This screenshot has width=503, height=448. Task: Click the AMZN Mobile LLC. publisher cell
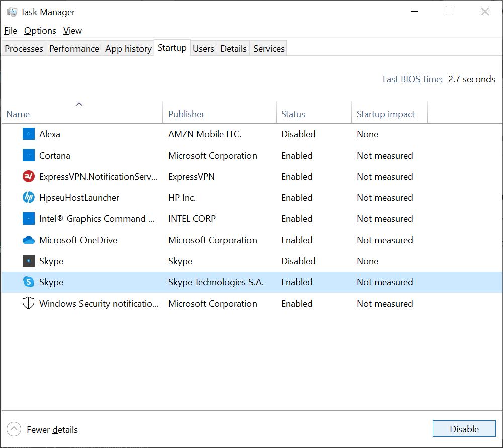(x=205, y=134)
